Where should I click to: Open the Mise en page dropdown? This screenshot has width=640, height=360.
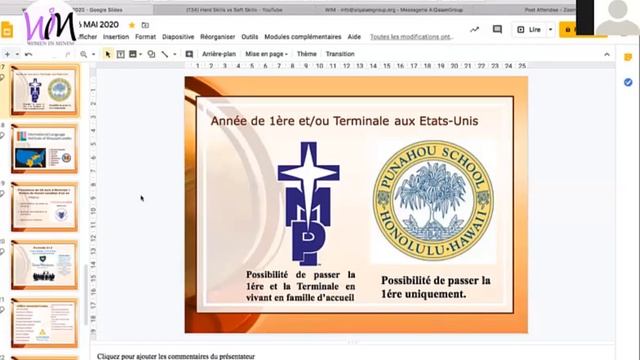point(266,54)
